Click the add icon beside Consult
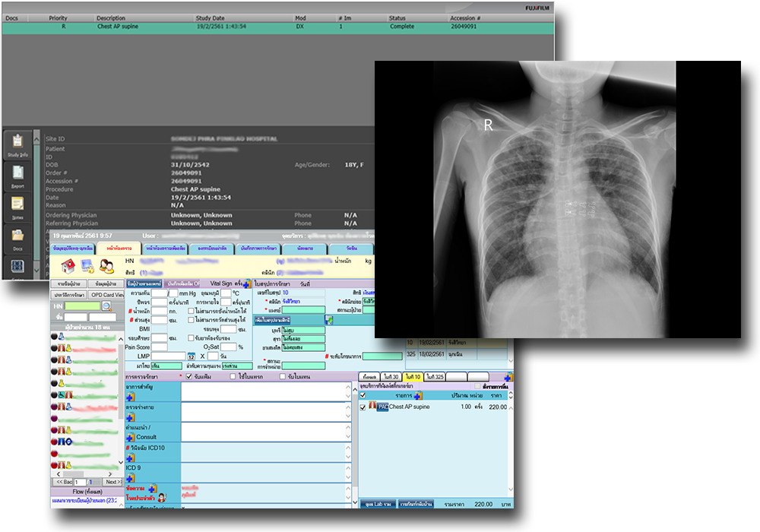 click(131, 437)
